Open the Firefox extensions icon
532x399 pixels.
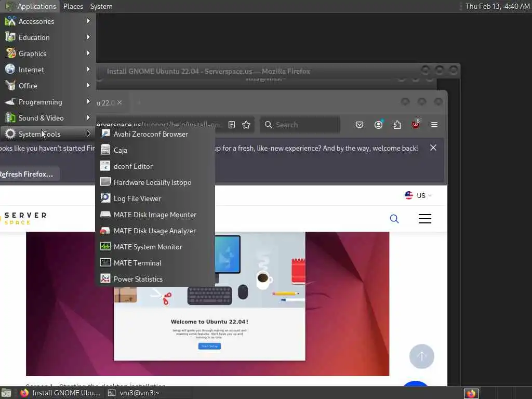pos(397,125)
